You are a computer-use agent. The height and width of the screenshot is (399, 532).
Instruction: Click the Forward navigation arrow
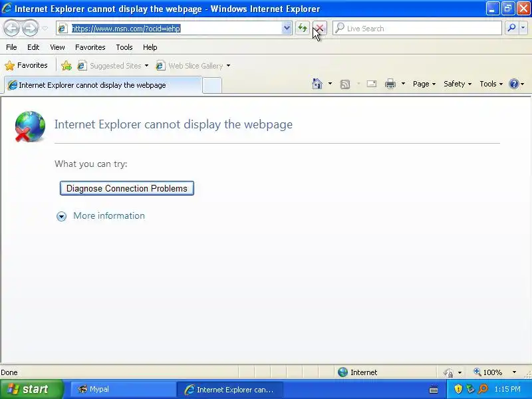point(30,28)
